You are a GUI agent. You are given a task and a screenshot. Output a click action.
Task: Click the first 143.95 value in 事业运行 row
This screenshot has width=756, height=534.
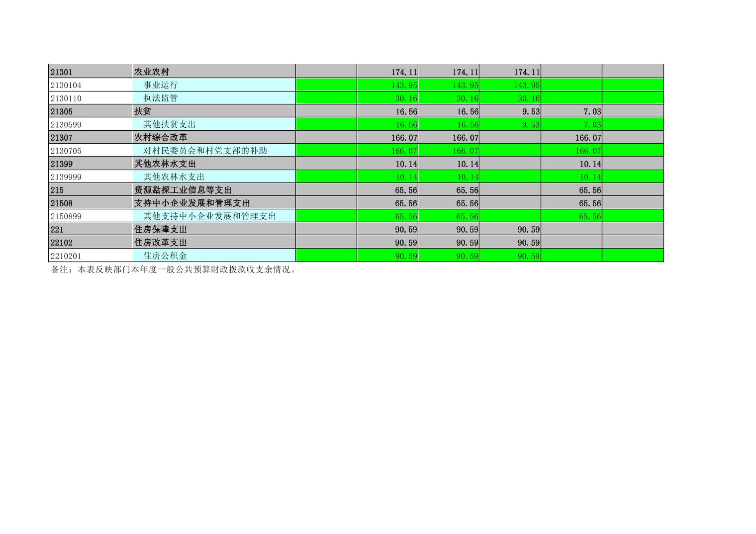coord(404,85)
